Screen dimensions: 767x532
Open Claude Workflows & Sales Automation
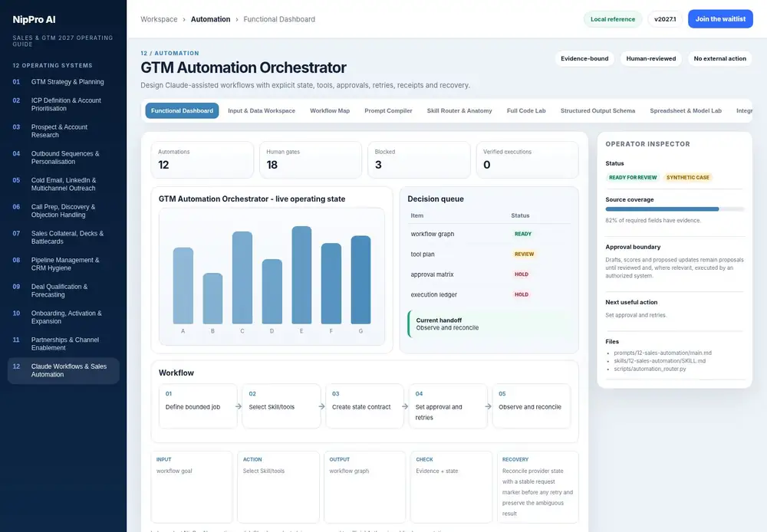[64, 370]
